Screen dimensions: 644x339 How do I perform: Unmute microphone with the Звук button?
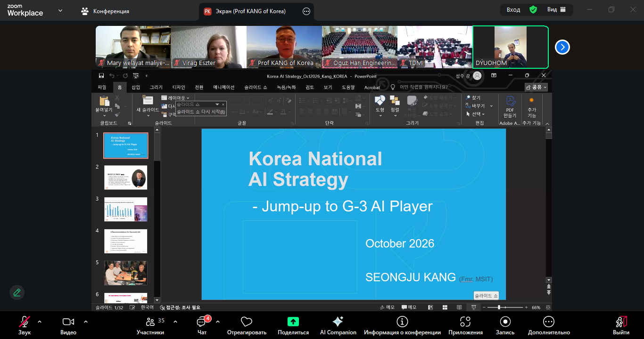coord(25,325)
